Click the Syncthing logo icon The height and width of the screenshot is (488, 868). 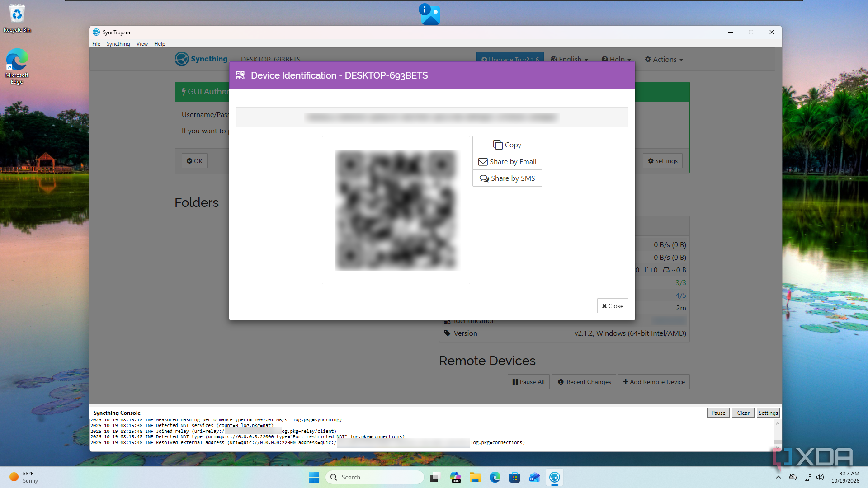(x=182, y=59)
